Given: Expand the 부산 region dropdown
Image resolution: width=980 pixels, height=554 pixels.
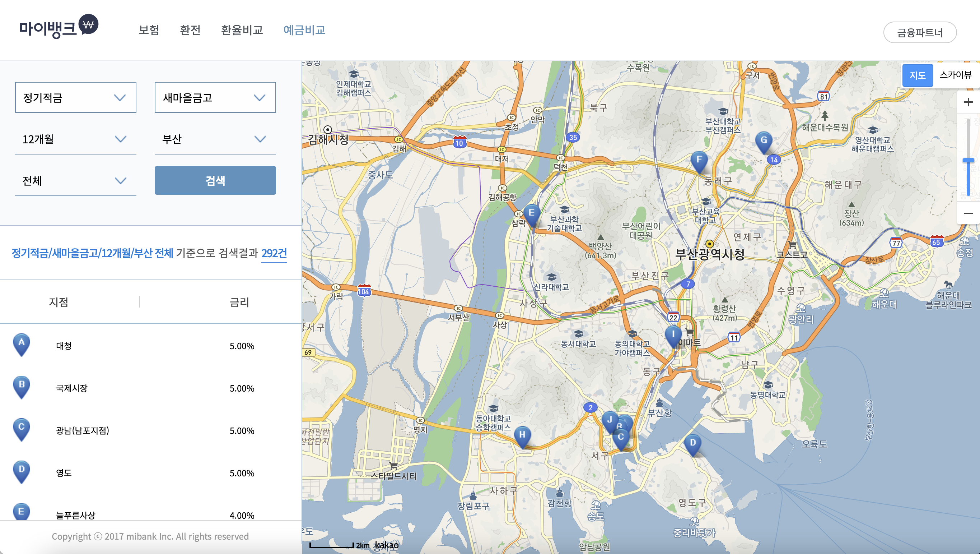Looking at the screenshot, I should [215, 139].
